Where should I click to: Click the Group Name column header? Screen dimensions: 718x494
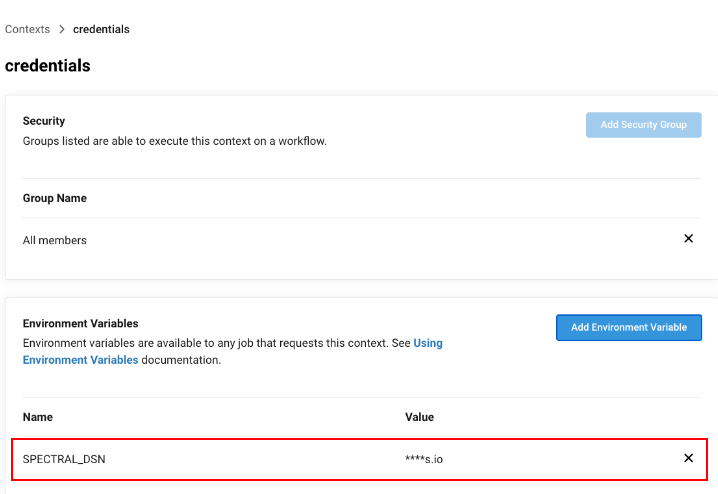point(54,198)
